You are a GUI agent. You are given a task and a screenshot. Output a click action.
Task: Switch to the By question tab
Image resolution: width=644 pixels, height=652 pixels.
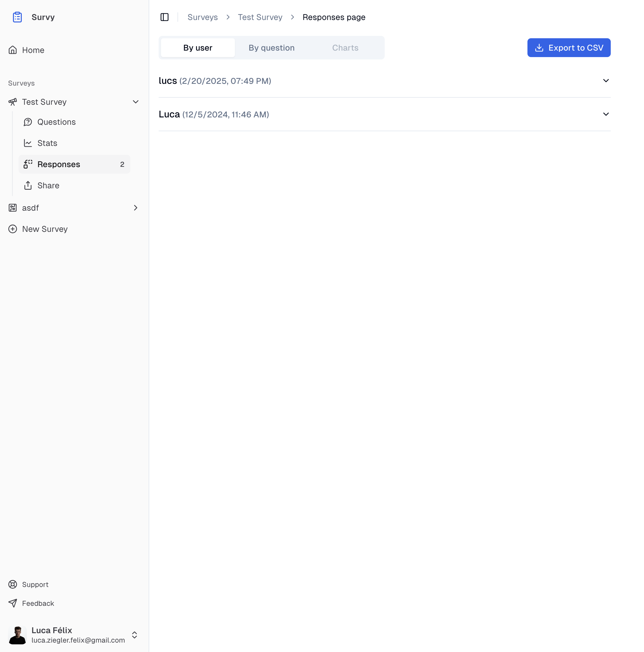click(271, 48)
